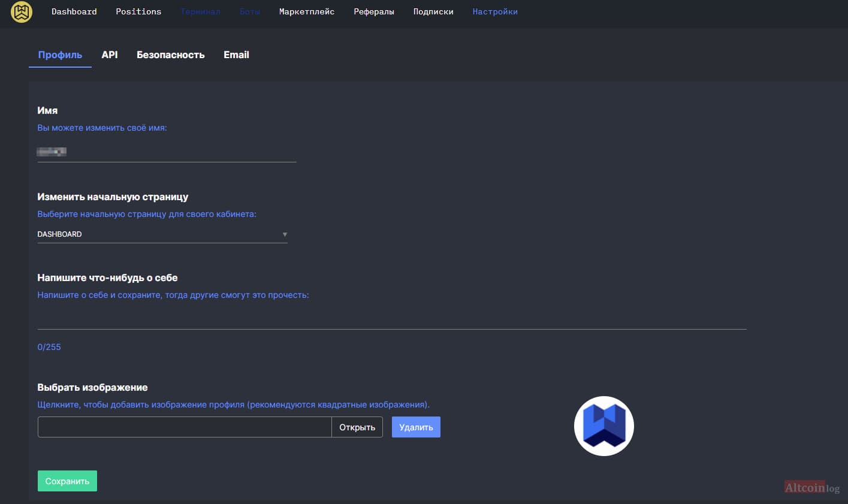Open the Боты section
848x504 pixels.
250,11
